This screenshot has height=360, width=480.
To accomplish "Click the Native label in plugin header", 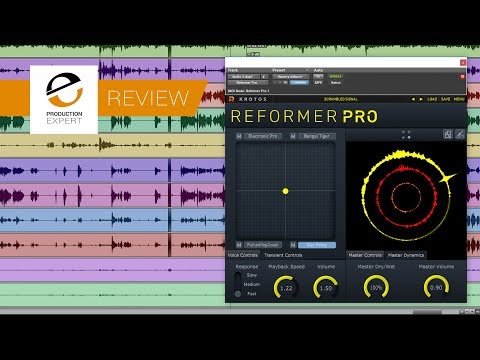I will pos(336,82).
